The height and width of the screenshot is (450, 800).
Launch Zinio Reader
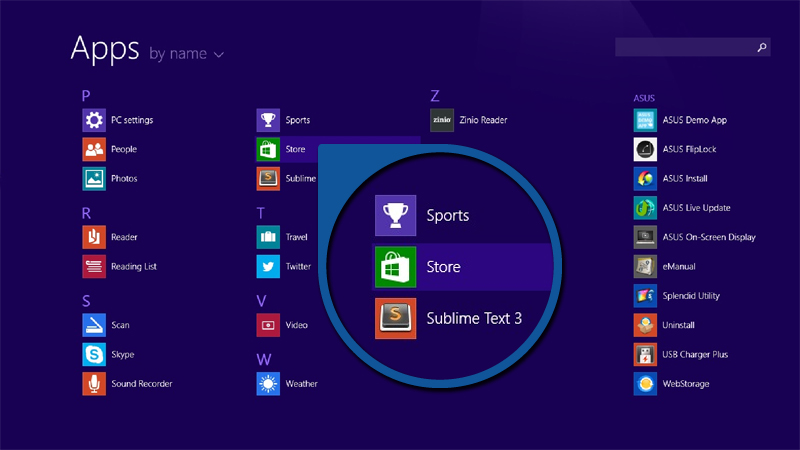[442, 120]
